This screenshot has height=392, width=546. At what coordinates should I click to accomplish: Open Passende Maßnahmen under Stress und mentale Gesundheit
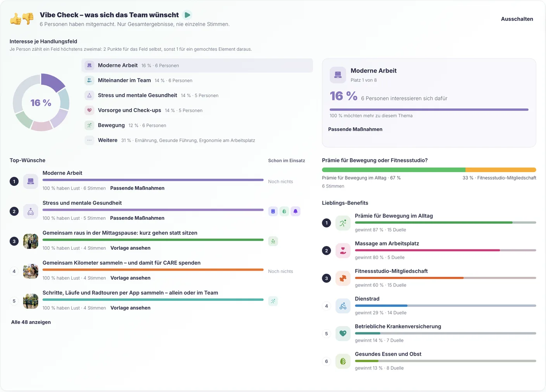pos(137,218)
